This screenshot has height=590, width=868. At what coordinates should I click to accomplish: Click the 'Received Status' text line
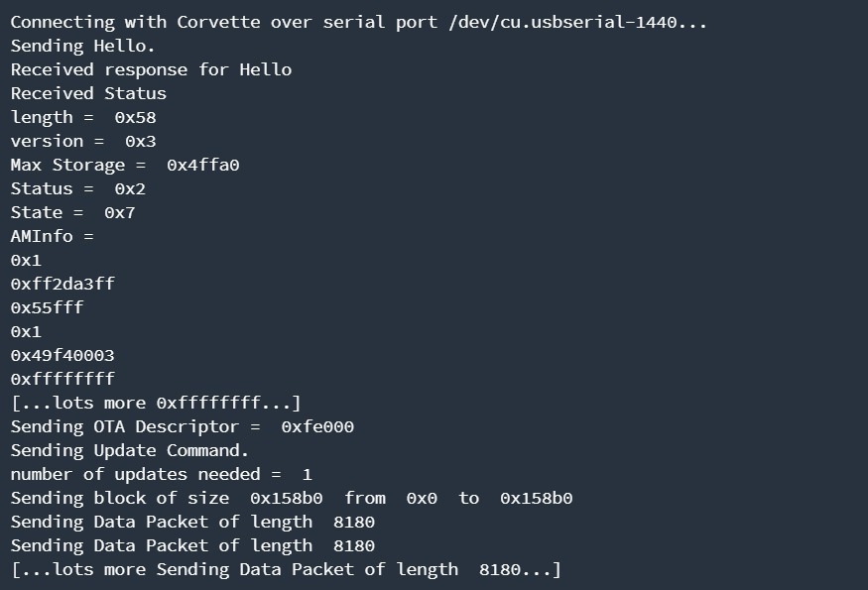[x=88, y=93]
